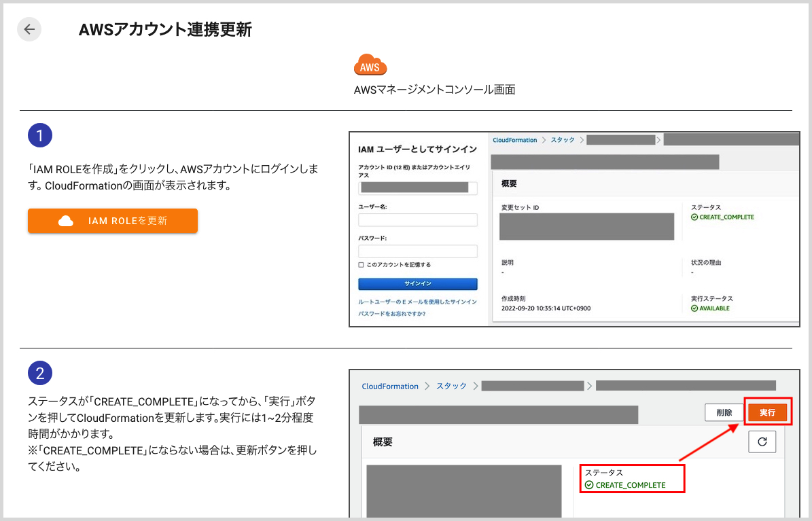Click the blue サインイン button
The width and height of the screenshot is (812, 521).
[417, 284]
